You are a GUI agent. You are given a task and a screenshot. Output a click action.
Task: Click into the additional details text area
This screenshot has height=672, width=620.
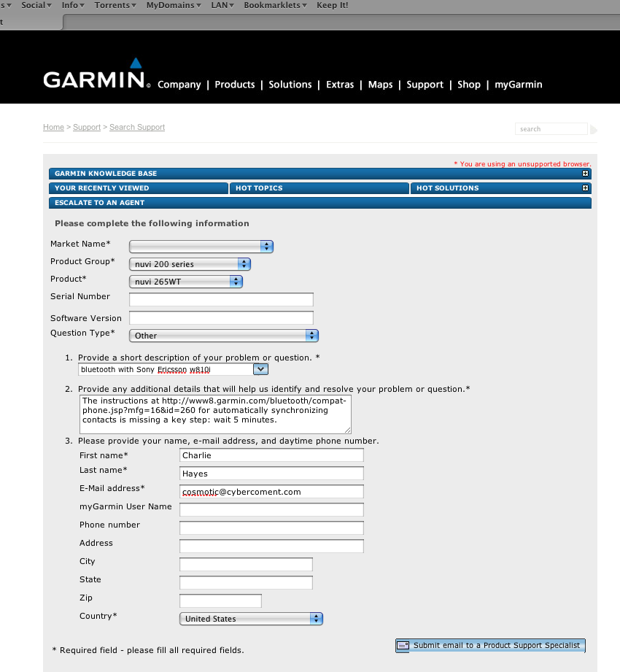pos(215,414)
